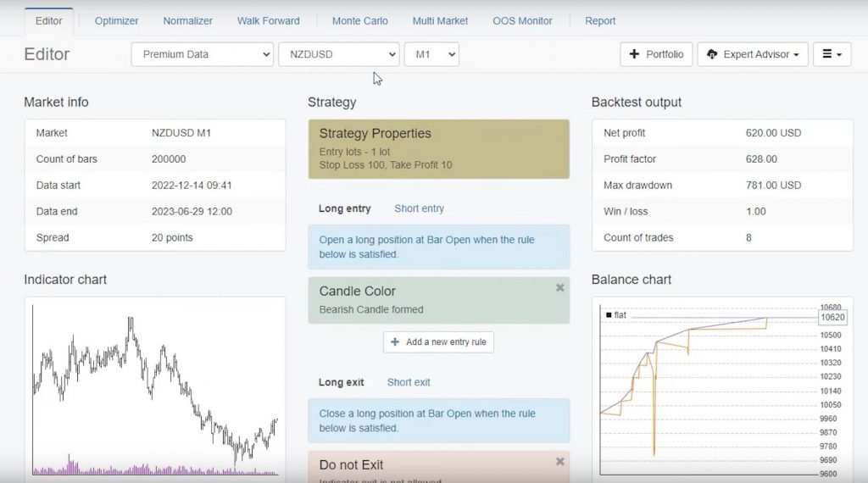
Task: Open the Premium Data source dropdown
Action: (202, 54)
